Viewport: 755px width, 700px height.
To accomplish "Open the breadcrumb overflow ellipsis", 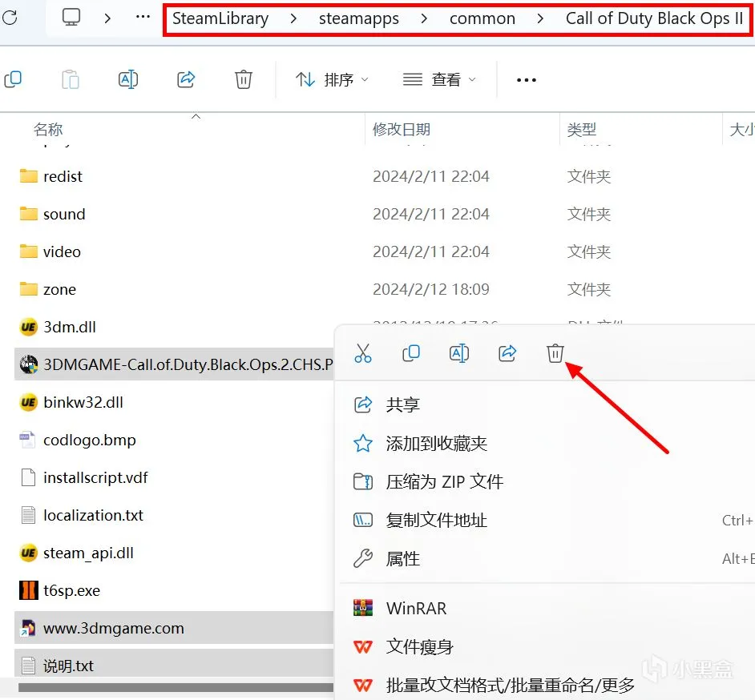I will [143, 18].
